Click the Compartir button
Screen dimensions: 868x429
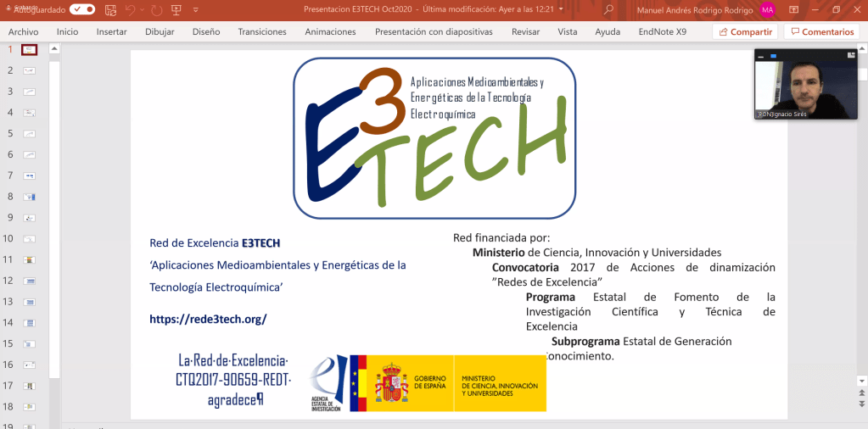click(745, 31)
